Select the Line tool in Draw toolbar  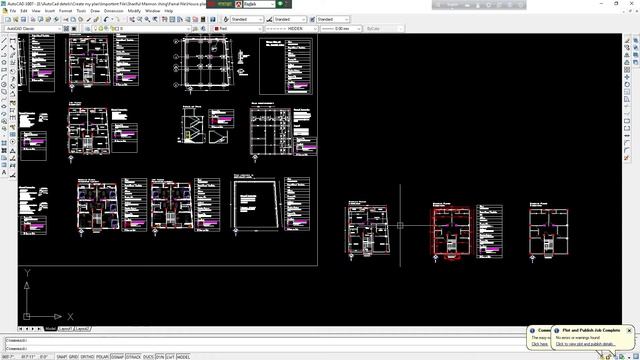click(4, 40)
